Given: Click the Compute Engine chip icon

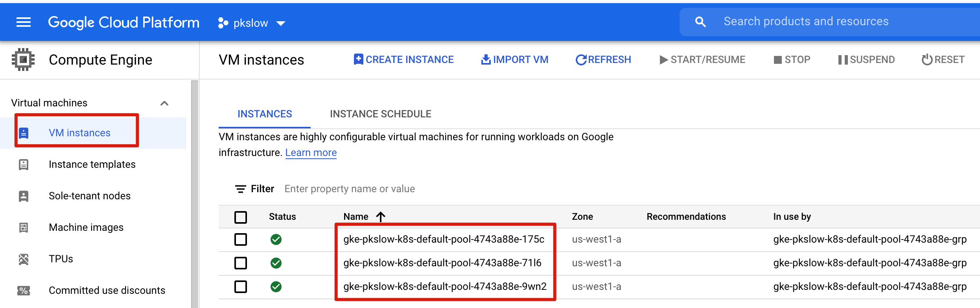Looking at the screenshot, I should [x=23, y=59].
